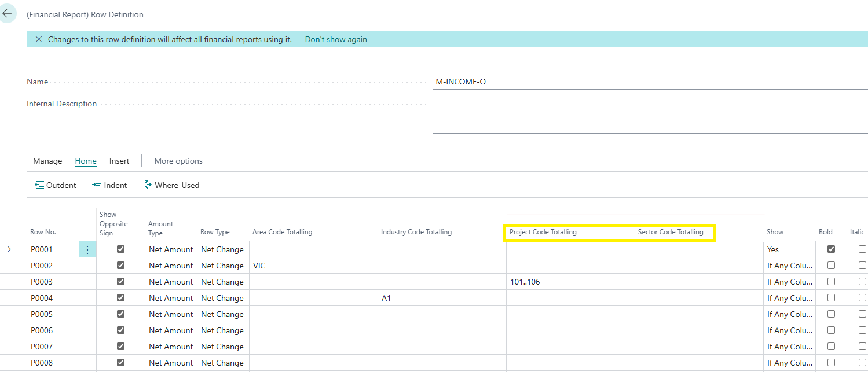Screen dimensions: 868x372
Task: Open the Show dropdown for row P0001
Action: pyautogui.click(x=789, y=249)
